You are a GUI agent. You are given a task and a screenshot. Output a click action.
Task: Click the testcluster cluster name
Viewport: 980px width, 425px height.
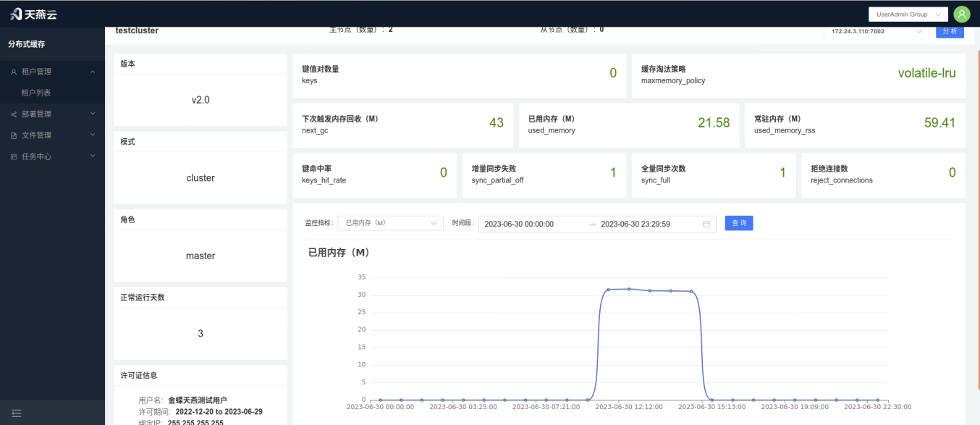coord(137,30)
